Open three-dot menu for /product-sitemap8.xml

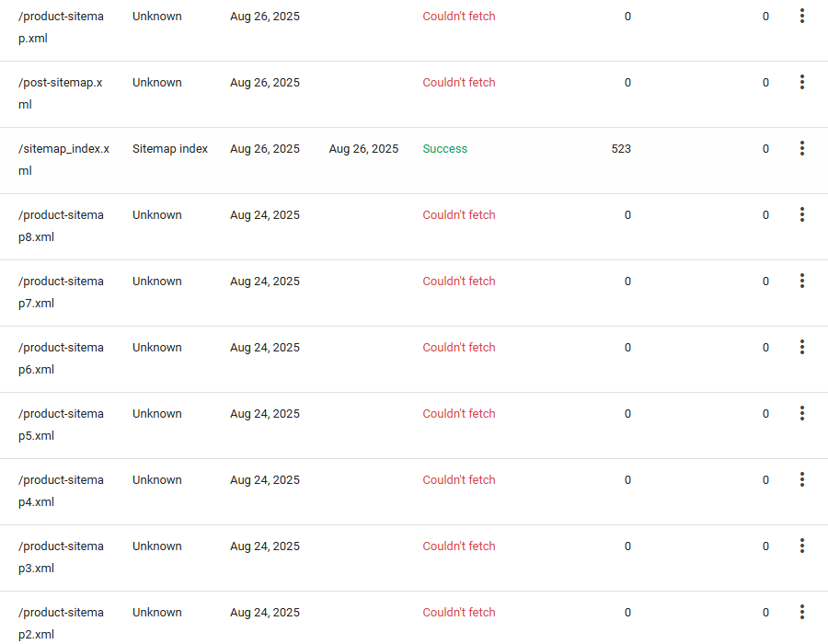pos(802,214)
